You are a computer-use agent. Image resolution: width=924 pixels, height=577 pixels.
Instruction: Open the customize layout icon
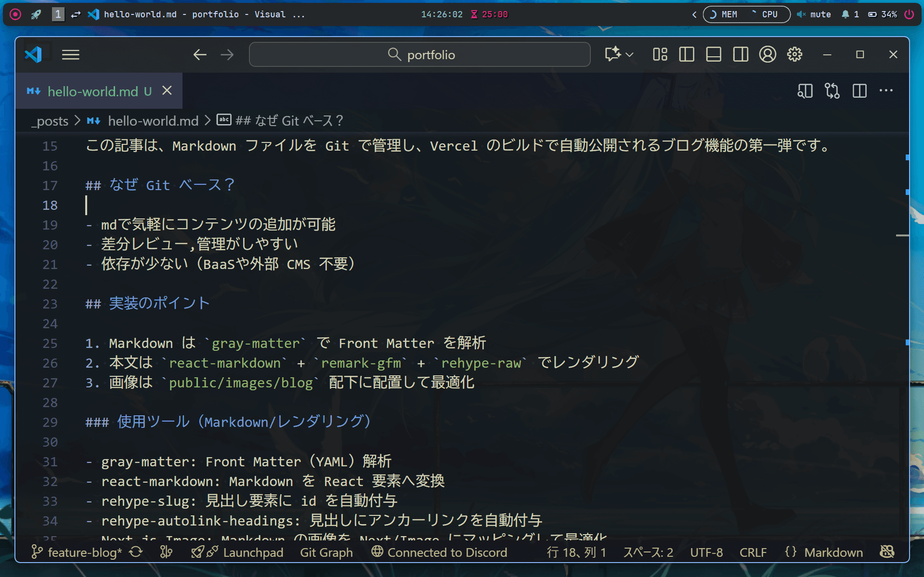pyautogui.click(x=660, y=55)
